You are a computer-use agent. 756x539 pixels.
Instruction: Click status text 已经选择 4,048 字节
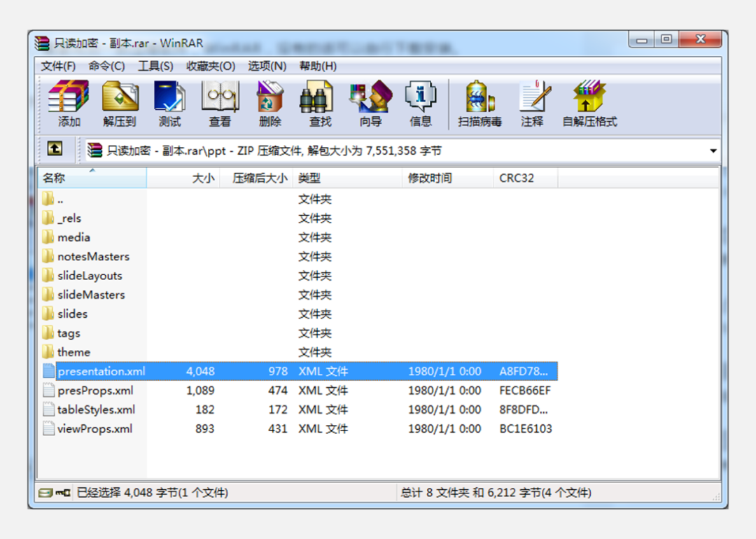click(128, 493)
